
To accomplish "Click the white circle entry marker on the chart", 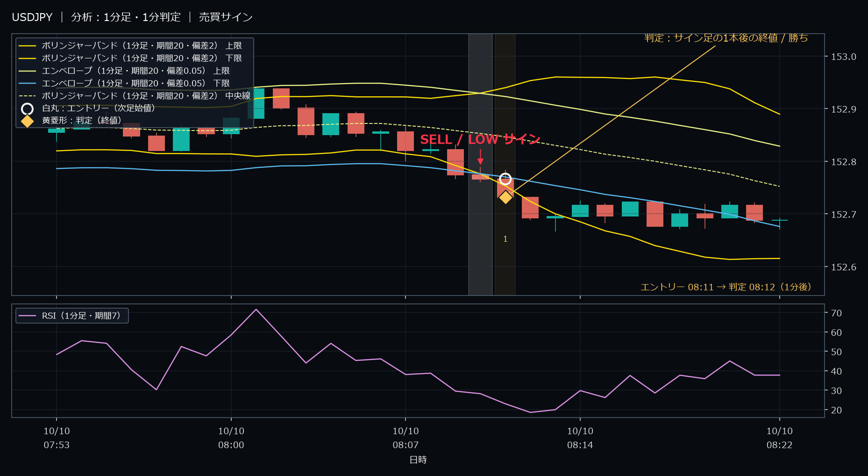I will click(x=505, y=179).
